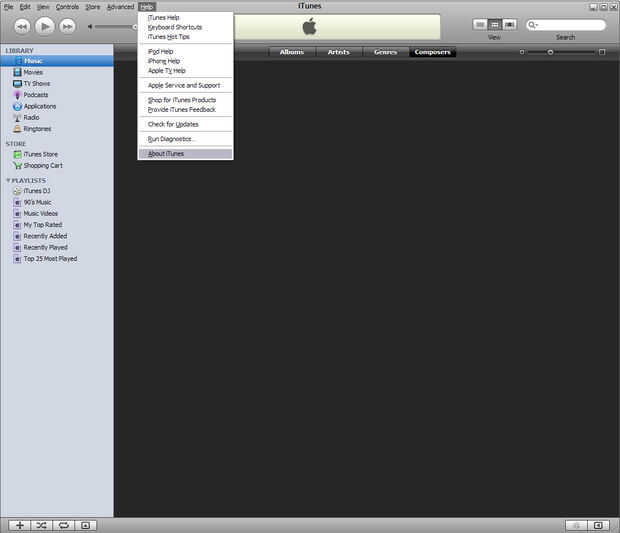This screenshot has height=533, width=620.
Task: Choose iTunes Hot Tips entry
Action: point(185,37)
